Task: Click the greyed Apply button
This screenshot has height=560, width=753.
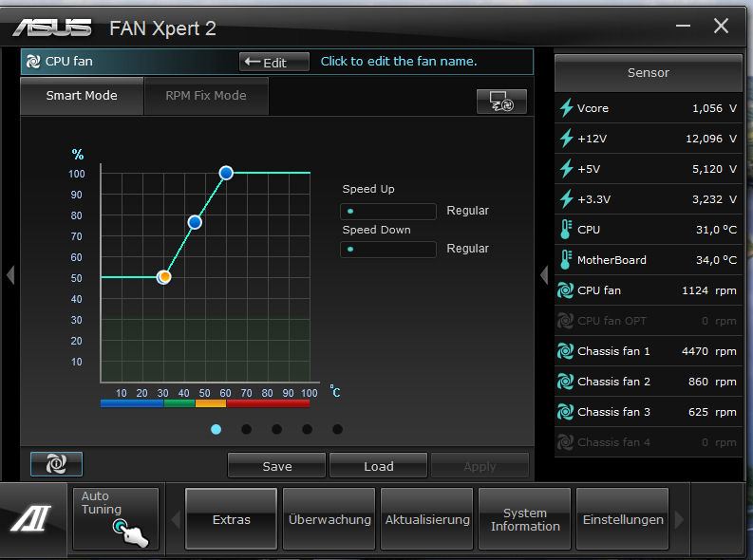Action: pyautogui.click(x=480, y=465)
